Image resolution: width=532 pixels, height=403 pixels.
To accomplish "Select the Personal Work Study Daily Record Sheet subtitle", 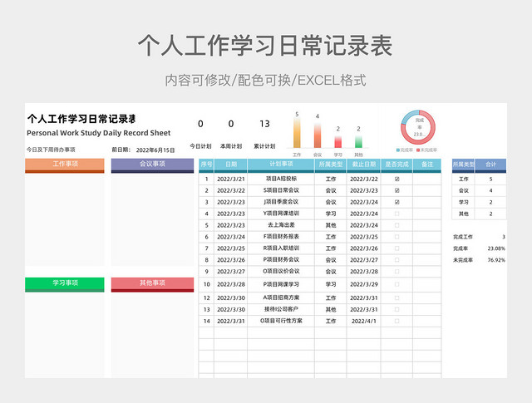I will tap(99, 133).
